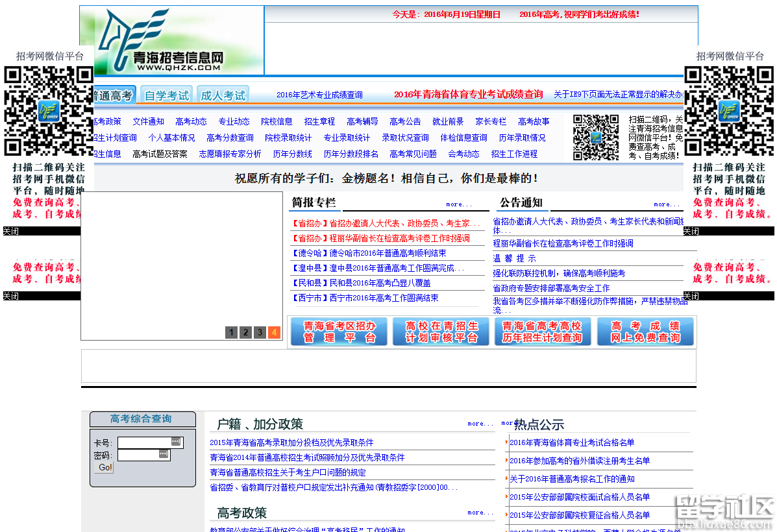Click 青海省考区招办管理平台 banner button
777x532 pixels.
coord(339,332)
